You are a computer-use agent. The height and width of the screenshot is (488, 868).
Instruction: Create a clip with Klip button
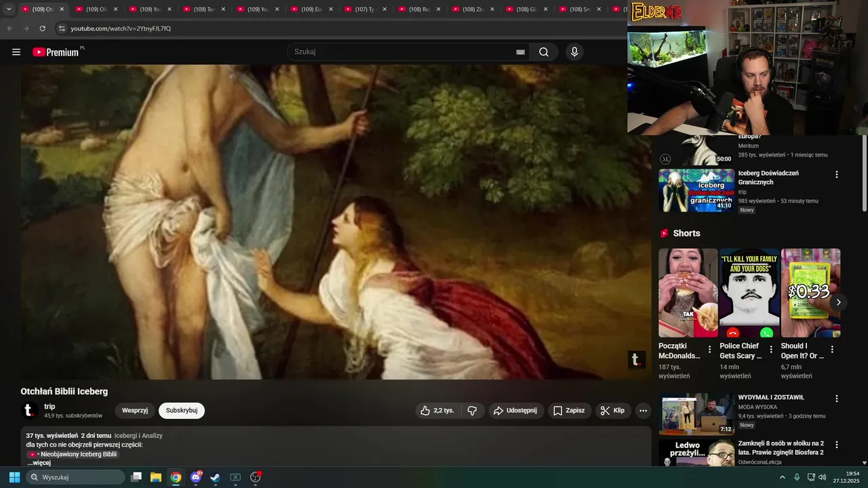[x=612, y=411]
